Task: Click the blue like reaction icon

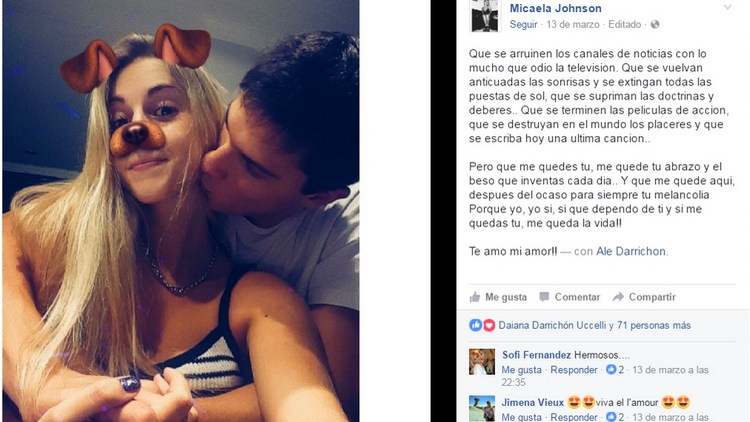Action: click(x=475, y=325)
